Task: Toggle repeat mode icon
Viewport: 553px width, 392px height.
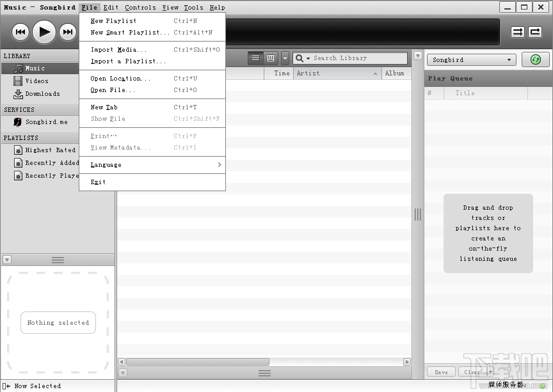Action: pos(535,32)
